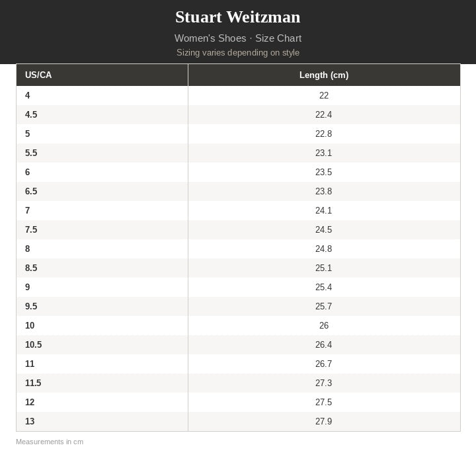Click the 'Measurements in cm' footnote
This screenshot has width=476, height=476.
pyautogui.click(x=50, y=442)
